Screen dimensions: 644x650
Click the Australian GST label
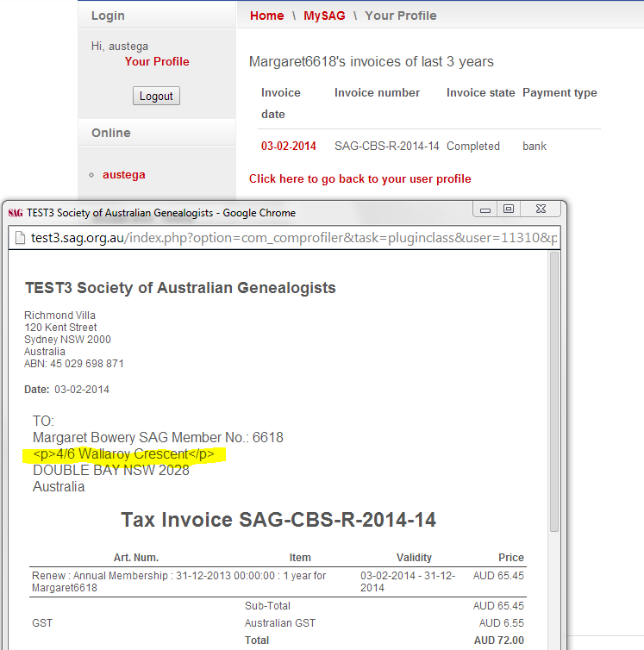tap(280, 623)
